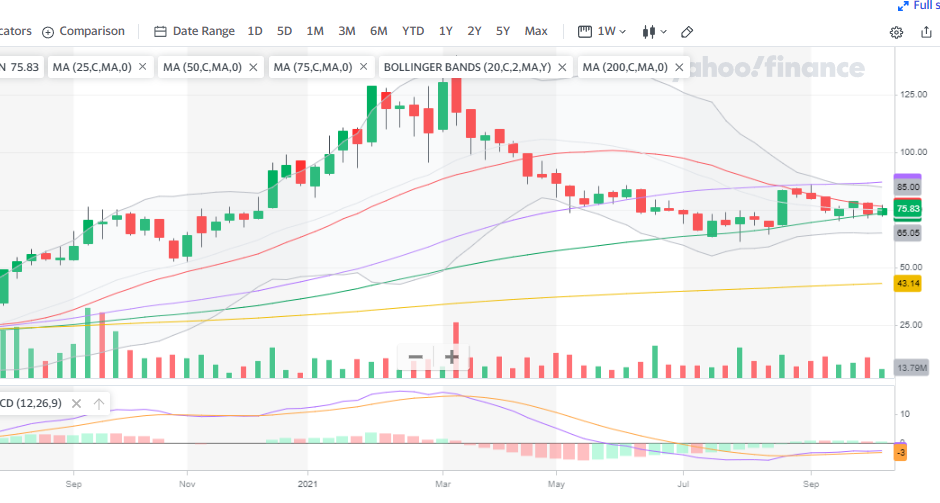This screenshot has height=503, width=940.
Task: Click the Mar axis label
Action: (x=442, y=484)
